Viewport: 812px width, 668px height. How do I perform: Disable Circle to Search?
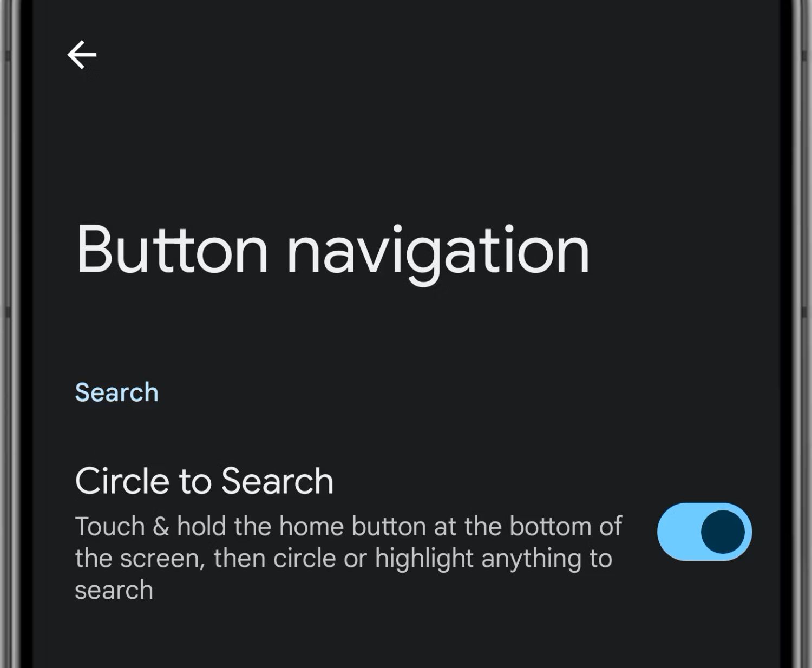click(704, 532)
